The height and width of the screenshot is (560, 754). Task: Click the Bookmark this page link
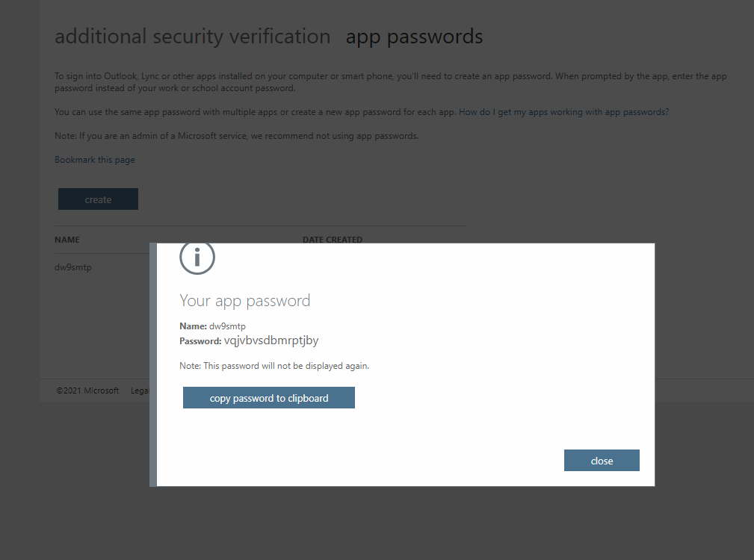[x=95, y=160]
